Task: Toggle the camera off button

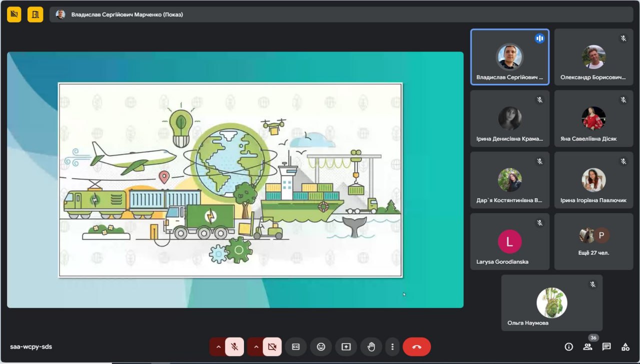Action: coord(272,347)
